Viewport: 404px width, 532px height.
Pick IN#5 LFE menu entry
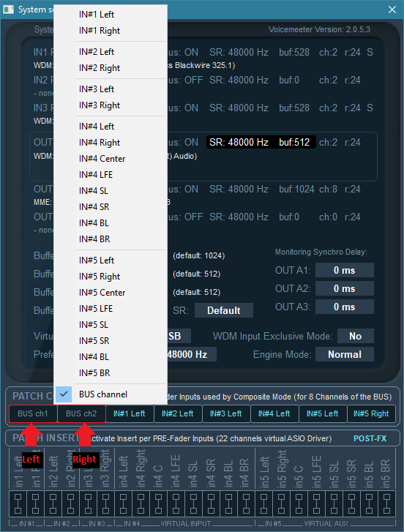tap(111, 308)
